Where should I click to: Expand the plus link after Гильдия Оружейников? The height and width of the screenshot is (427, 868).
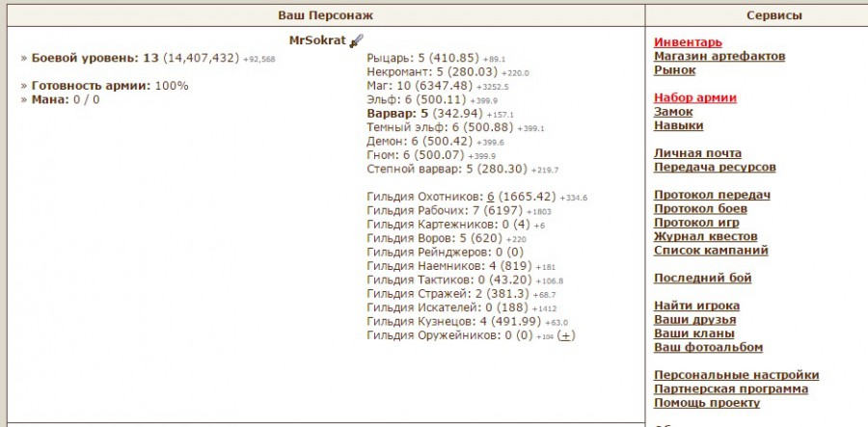tap(566, 335)
